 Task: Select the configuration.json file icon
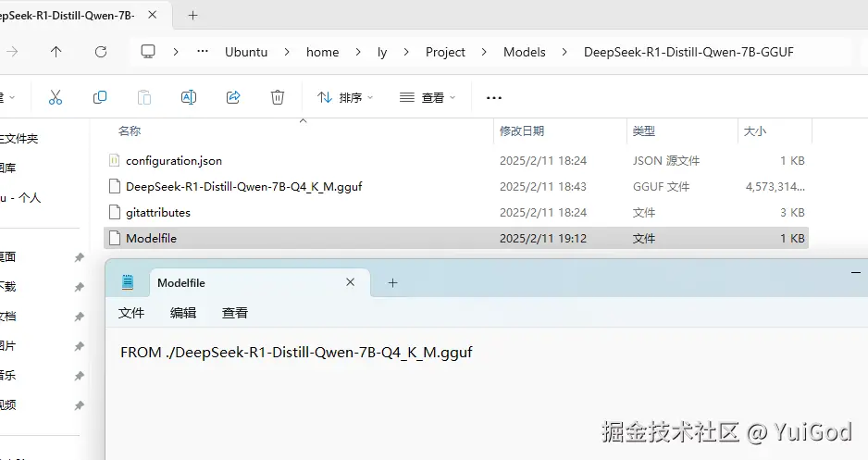tap(114, 160)
